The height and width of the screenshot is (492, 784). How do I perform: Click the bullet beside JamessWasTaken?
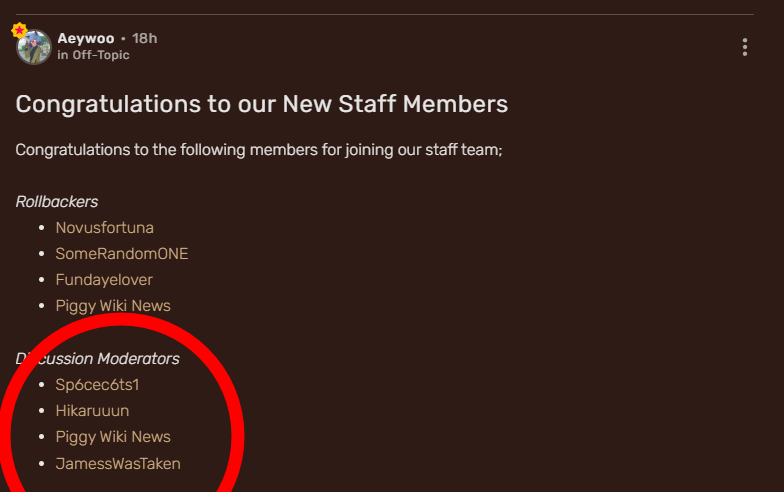click(41, 463)
